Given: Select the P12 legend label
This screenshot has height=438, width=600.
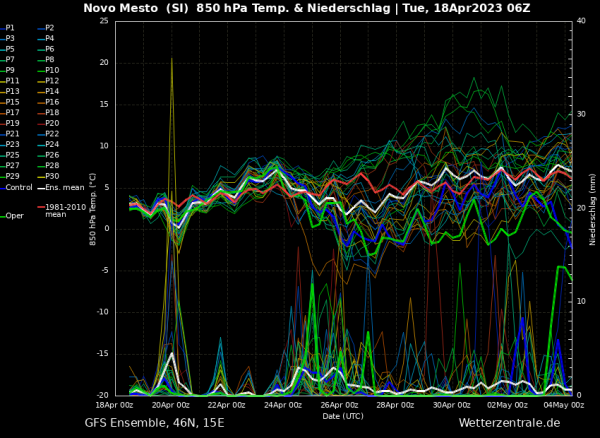Looking at the screenshot, I should pos(48,81).
